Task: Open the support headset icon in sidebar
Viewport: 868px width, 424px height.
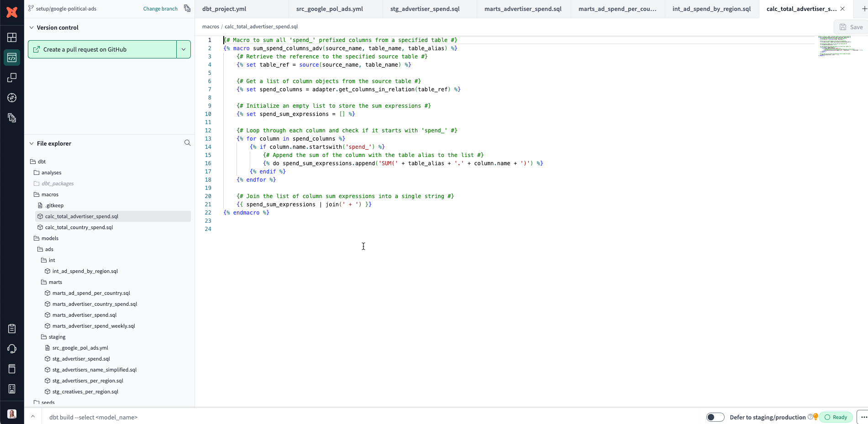Action: coord(12,349)
